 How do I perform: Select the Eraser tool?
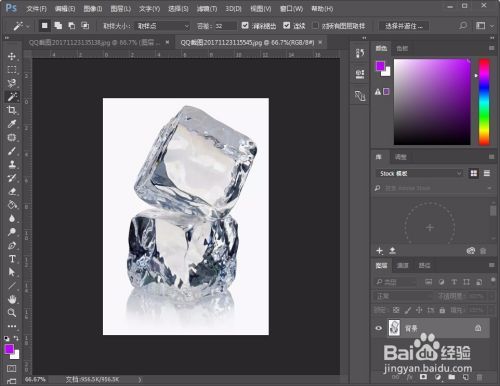click(12, 191)
